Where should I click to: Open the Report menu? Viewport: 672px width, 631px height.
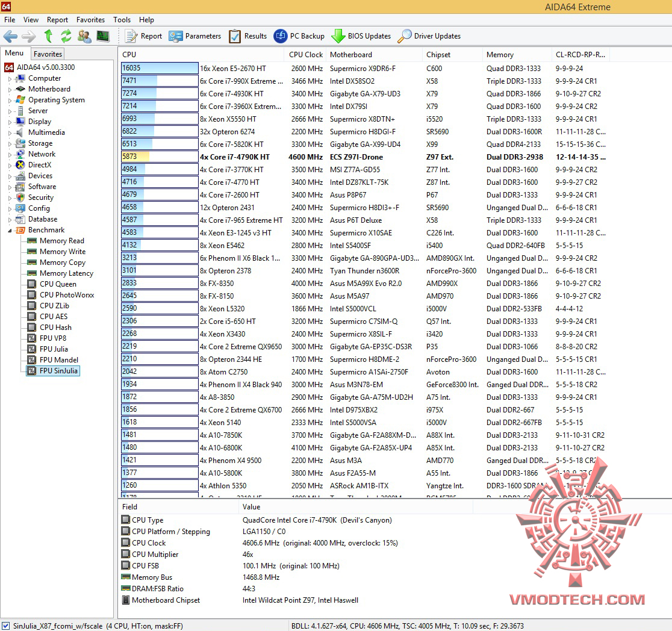tap(57, 20)
